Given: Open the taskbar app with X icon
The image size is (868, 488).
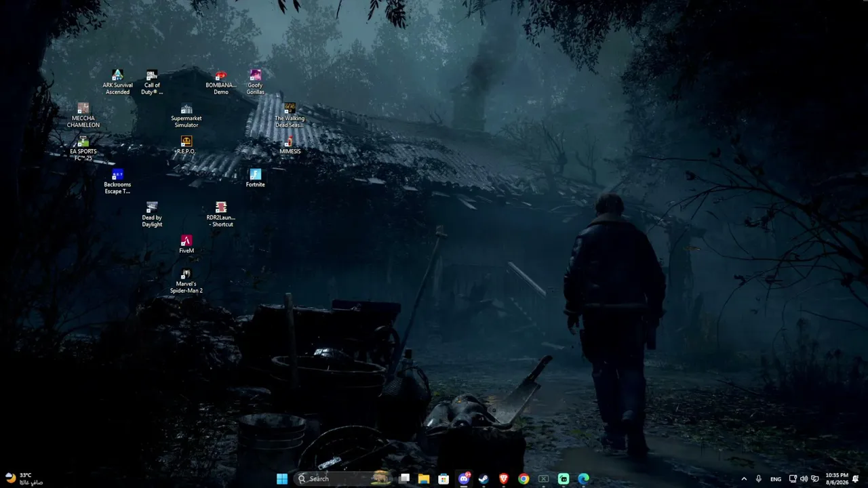Looking at the screenshot, I should pyautogui.click(x=543, y=479).
